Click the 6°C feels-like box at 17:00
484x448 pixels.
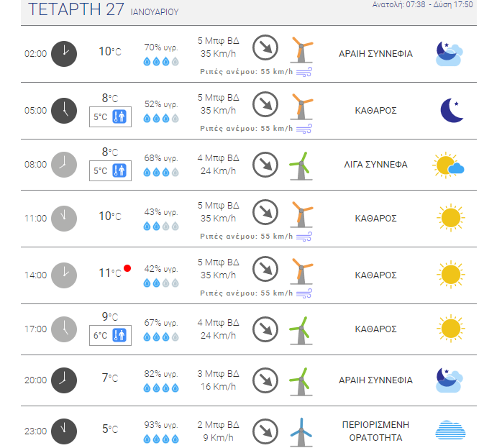click(x=110, y=335)
